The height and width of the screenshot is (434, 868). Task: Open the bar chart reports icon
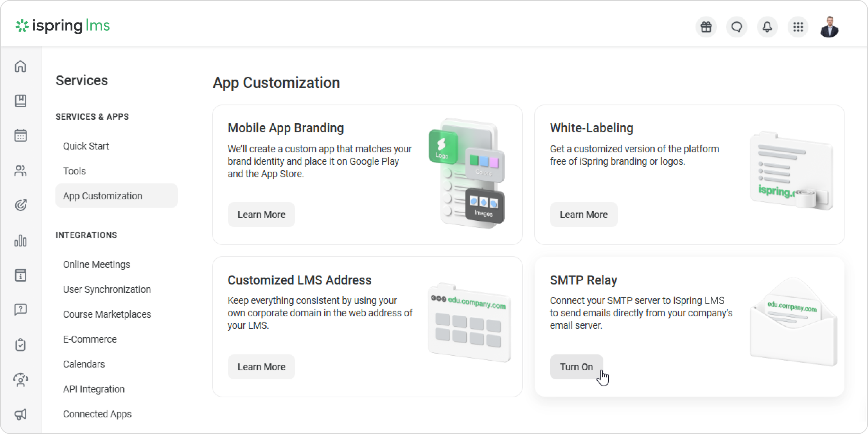(x=20, y=241)
